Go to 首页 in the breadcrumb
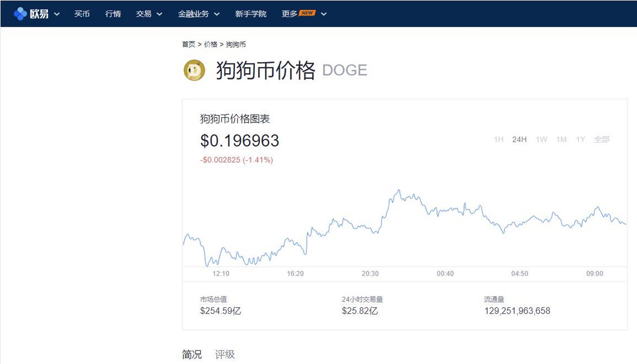The image size is (637, 364). tap(189, 44)
